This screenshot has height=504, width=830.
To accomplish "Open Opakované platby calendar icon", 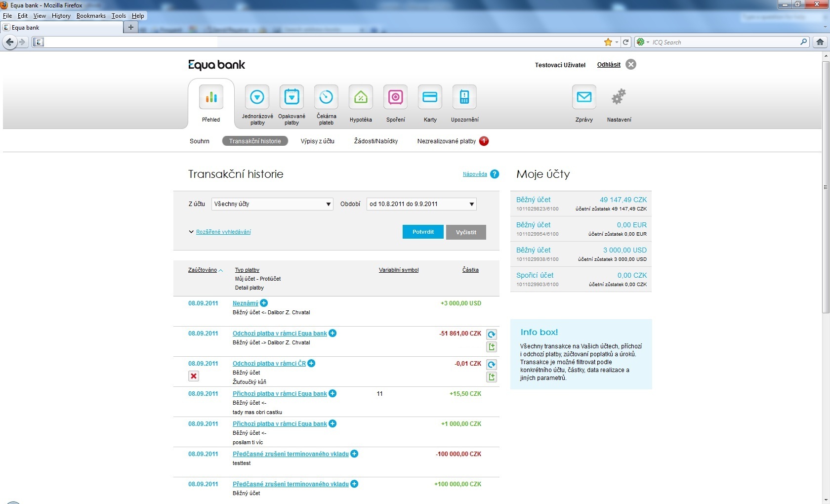I will (x=291, y=97).
